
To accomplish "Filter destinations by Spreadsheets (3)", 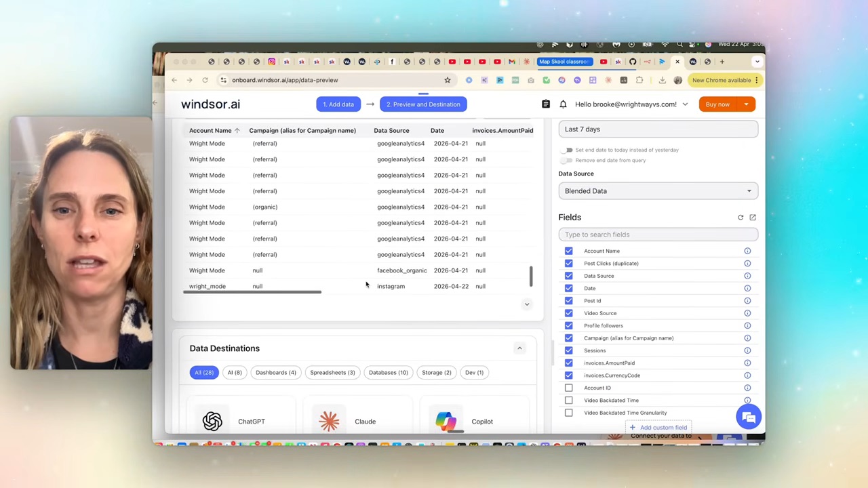I will pos(332,373).
